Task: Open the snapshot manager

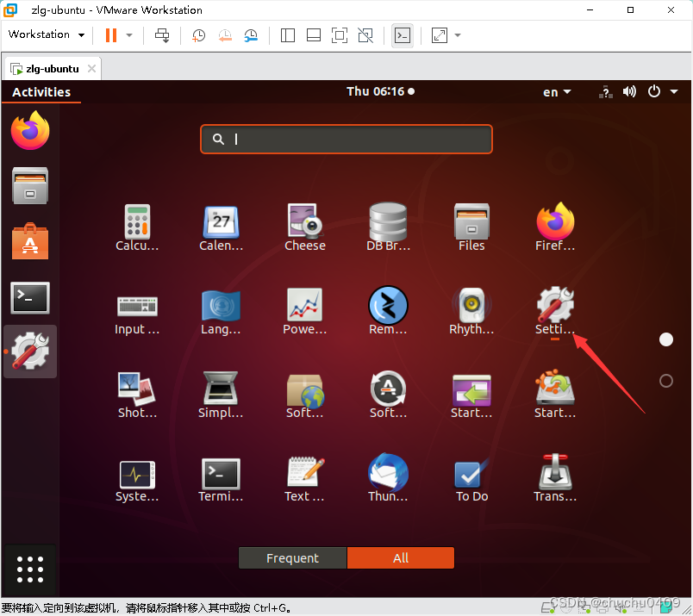Action: tap(251, 35)
